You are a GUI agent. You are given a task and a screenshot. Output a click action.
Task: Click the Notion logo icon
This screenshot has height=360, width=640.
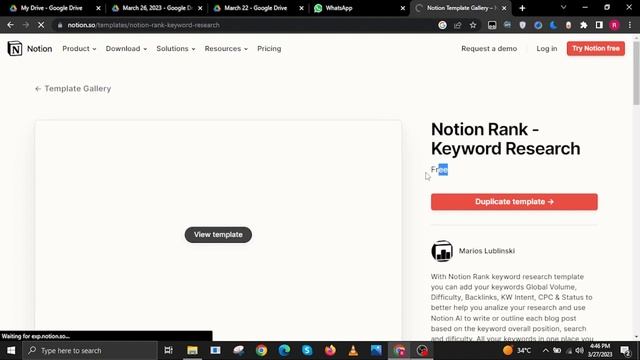pos(15,49)
